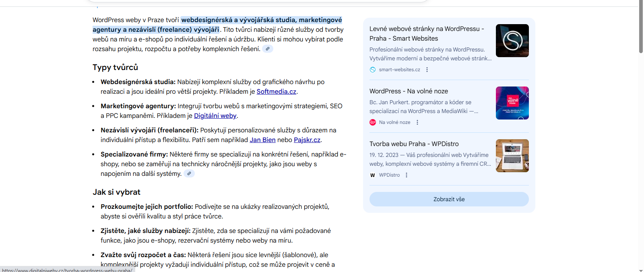Click the vertical page scrollbar thumb
The width and height of the screenshot is (644, 272).
click(x=641, y=27)
